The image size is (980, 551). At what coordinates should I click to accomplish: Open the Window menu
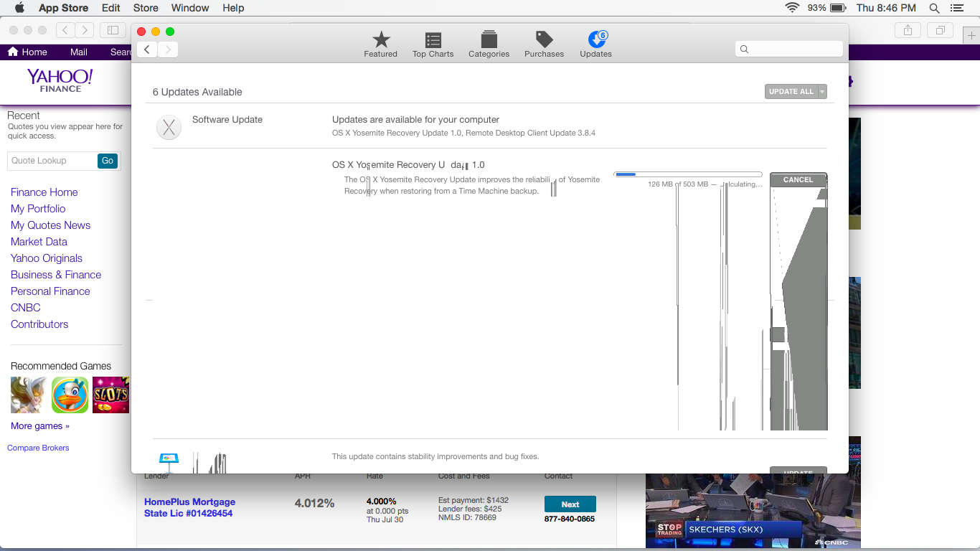click(x=190, y=8)
